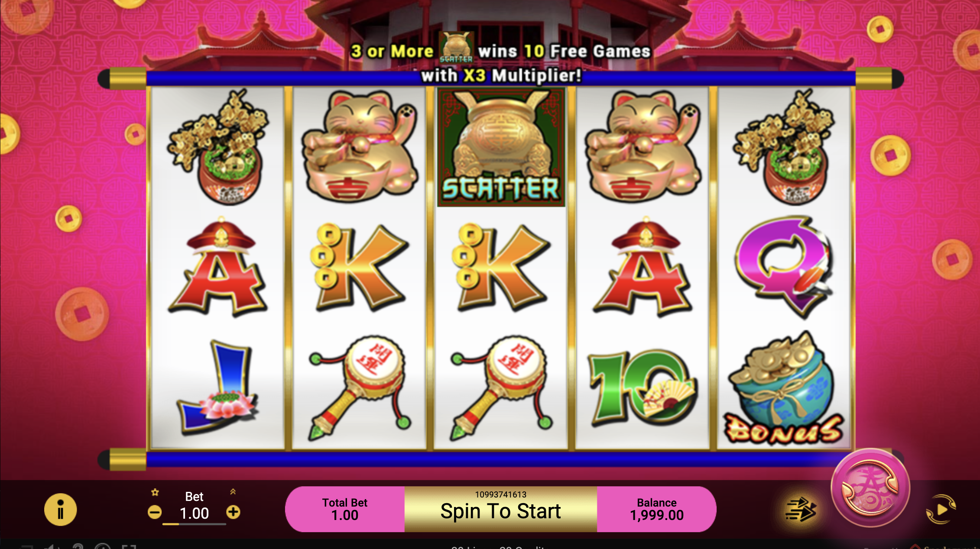The width and height of the screenshot is (980, 549).
Task: Click the lucky cat on second reel
Action: (x=360, y=146)
